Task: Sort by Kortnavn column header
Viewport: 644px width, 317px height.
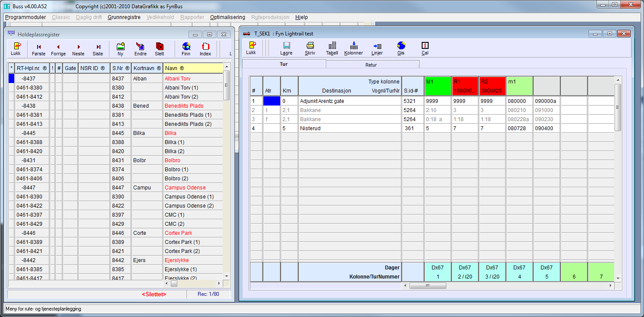Action: click(x=147, y=68)
